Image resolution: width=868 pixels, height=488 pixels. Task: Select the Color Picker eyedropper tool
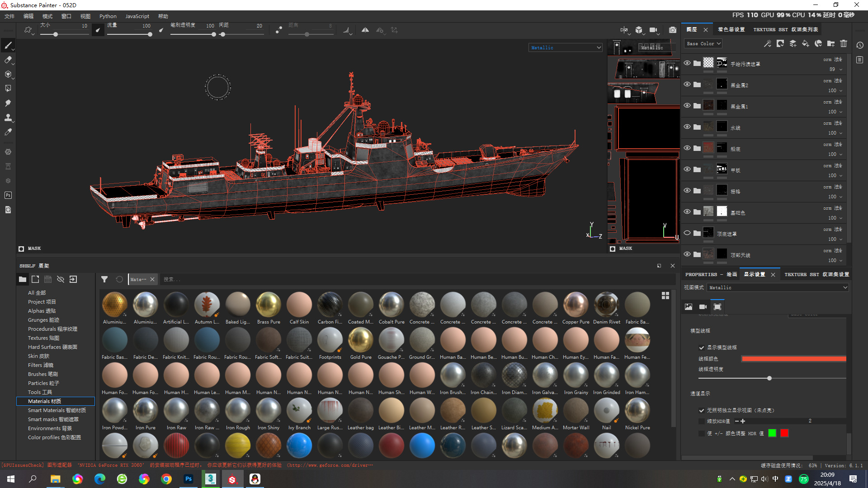(8, 132)
